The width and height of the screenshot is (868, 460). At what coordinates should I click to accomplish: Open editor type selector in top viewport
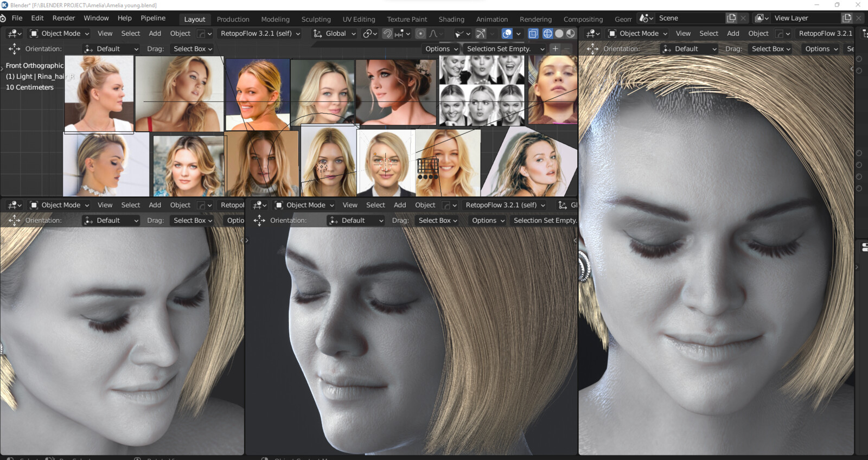tap(15, 33)
